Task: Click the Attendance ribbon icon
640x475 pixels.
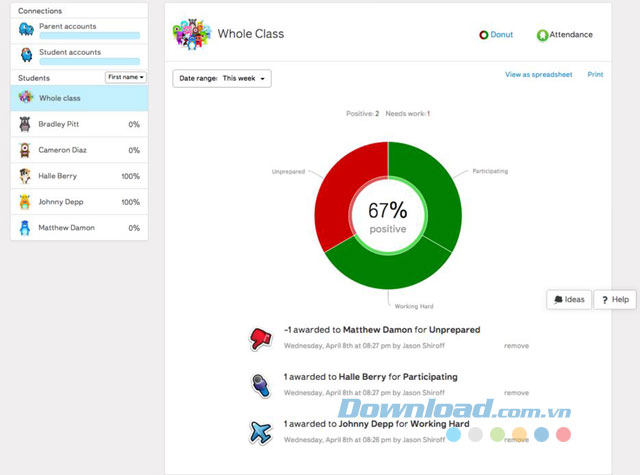Action: pyautogui.click(x=542, y=36)
